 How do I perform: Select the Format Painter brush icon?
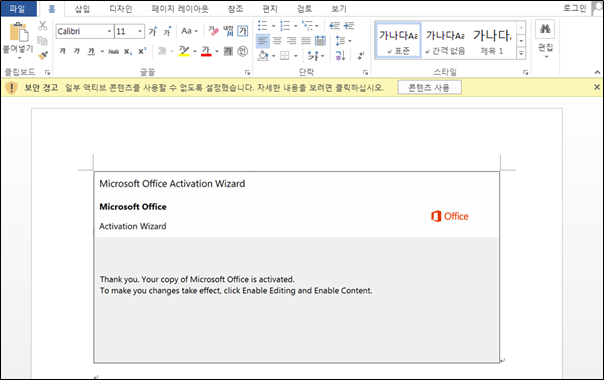pyautogui.click(x=42, y=55)
